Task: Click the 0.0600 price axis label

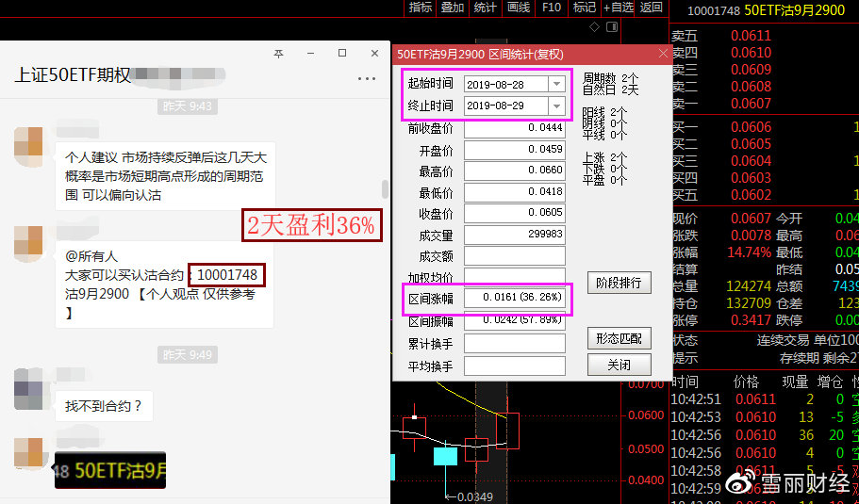Action: (647, 415)
